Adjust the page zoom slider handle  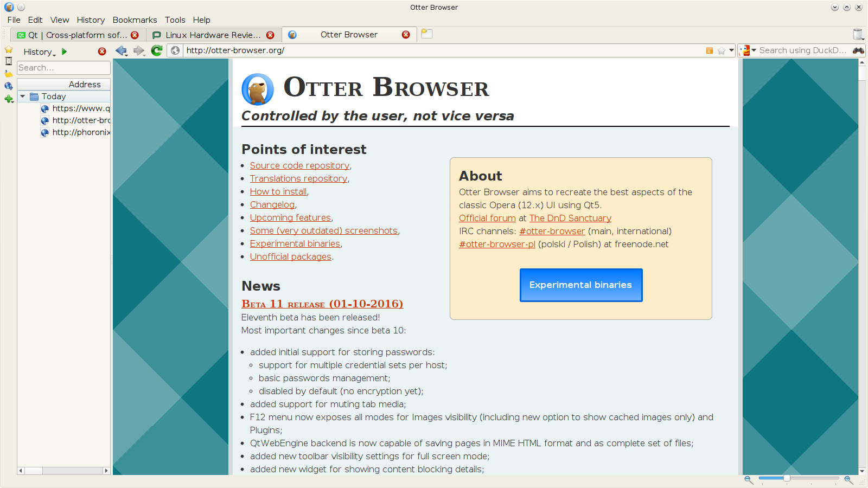[x=787, y=478]
